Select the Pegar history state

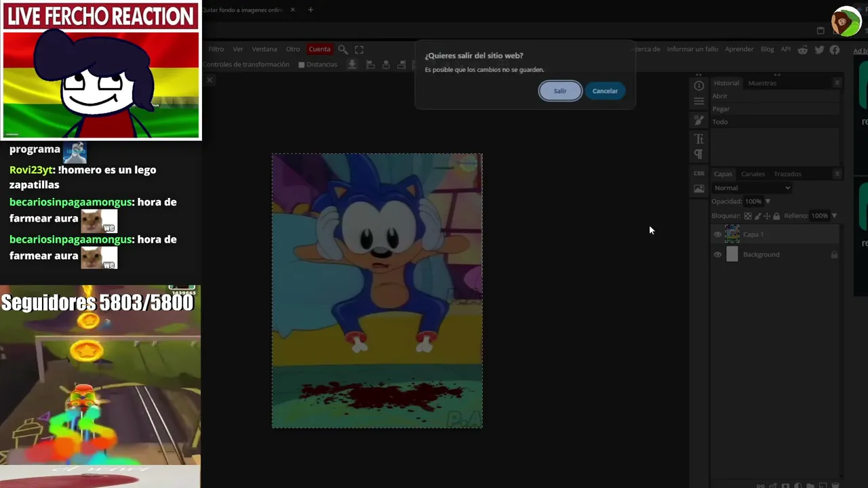point(775,108)
